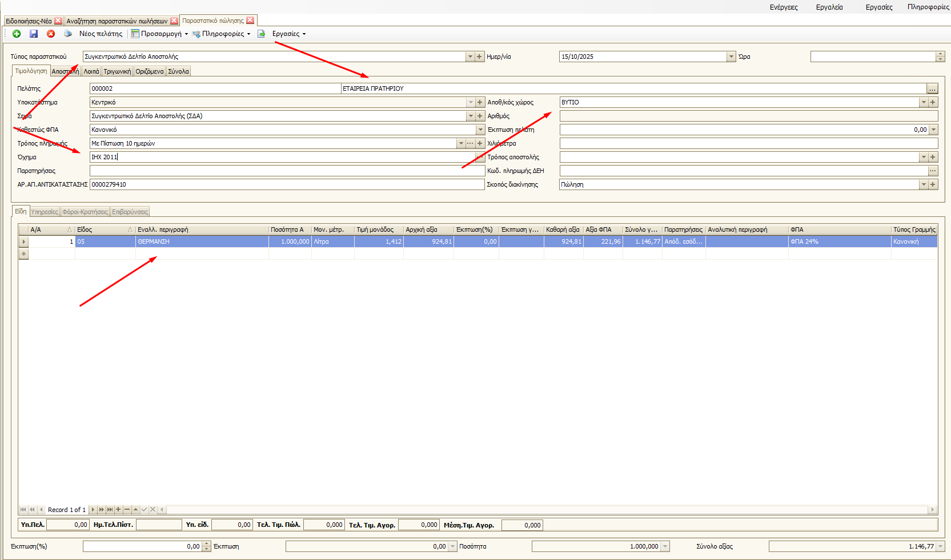Click the green plus new document icon

click(x=16, y=34)
